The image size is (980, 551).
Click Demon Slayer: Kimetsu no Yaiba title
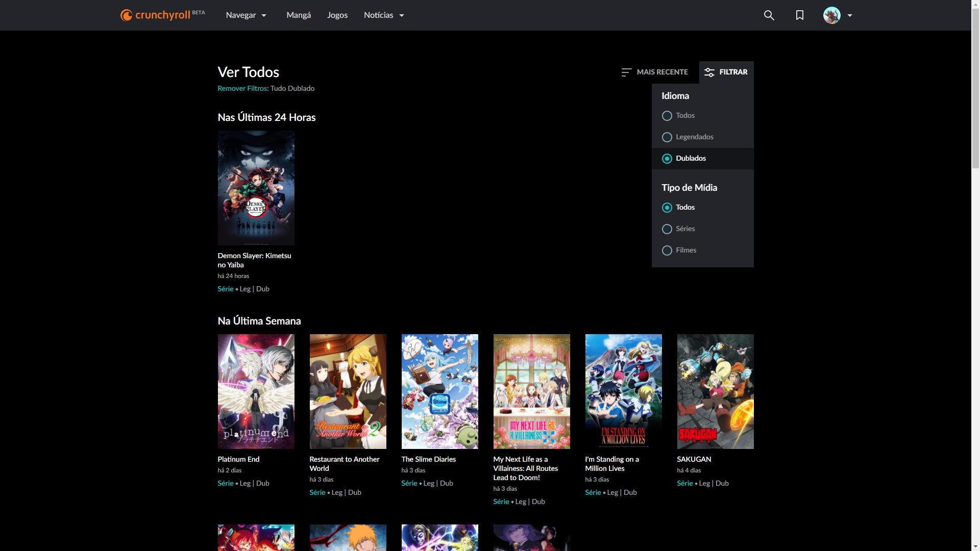click(255, 260)
